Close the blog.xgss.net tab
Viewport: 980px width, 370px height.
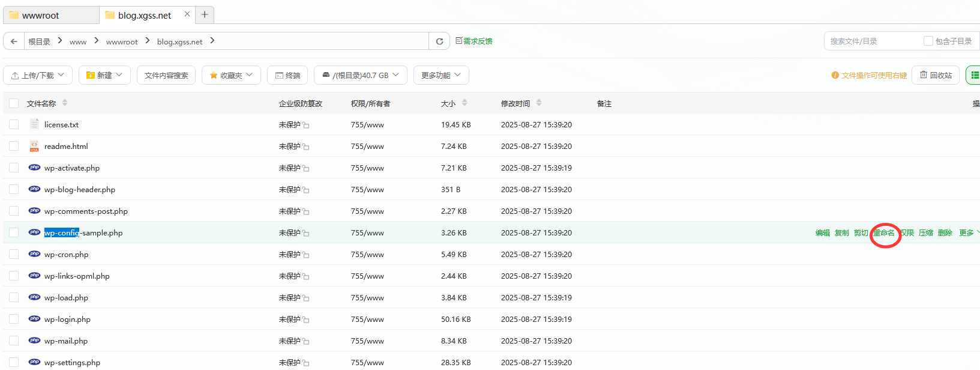coord(187,14)
